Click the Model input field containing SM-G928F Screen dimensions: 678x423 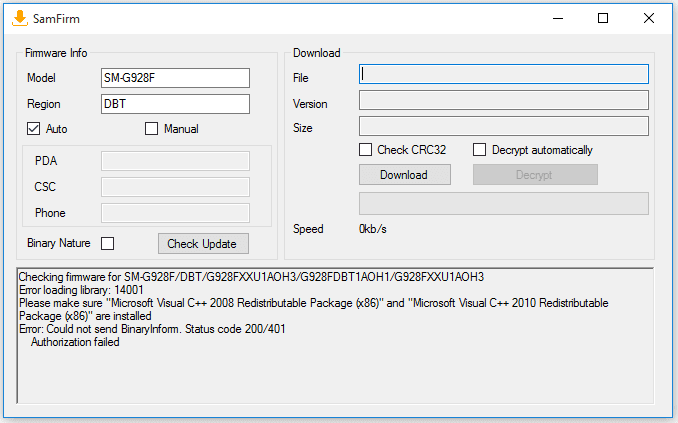(x=175, y=78)
